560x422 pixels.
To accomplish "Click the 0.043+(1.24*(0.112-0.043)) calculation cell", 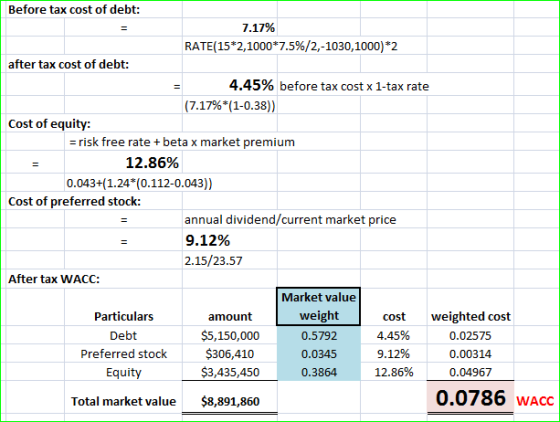I will (139, 183).
